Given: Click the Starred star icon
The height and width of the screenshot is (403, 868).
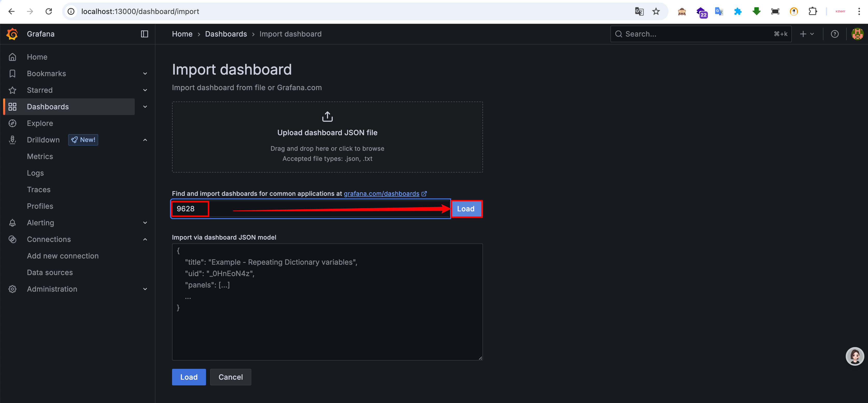Looking at the screenshot, I should pyautogui.click(x=12, y=90).
